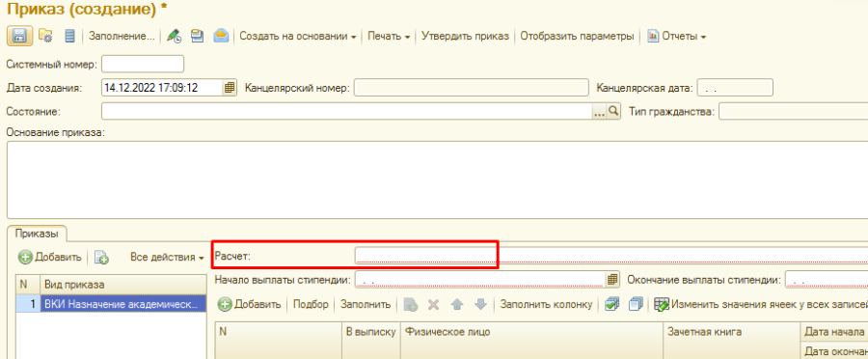Open calendar picker for Дата создания
The width and height of the screenshot is (868, 359).
(230, 88)
